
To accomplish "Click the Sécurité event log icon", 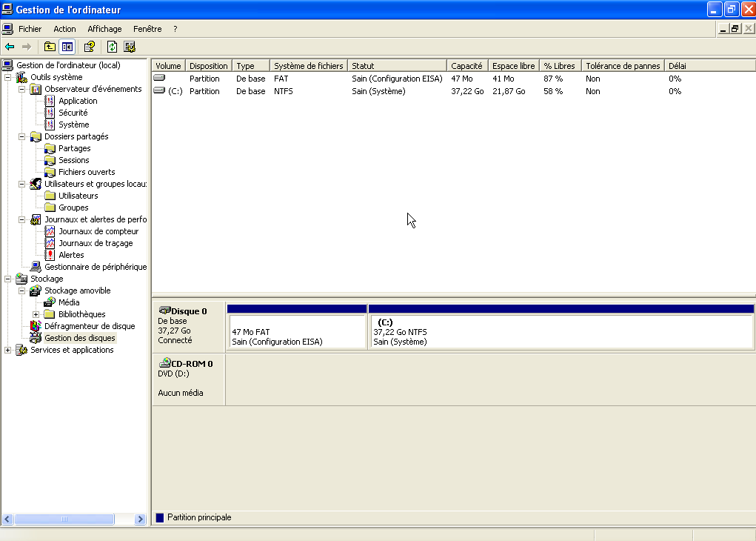I will tap(50, 113).
